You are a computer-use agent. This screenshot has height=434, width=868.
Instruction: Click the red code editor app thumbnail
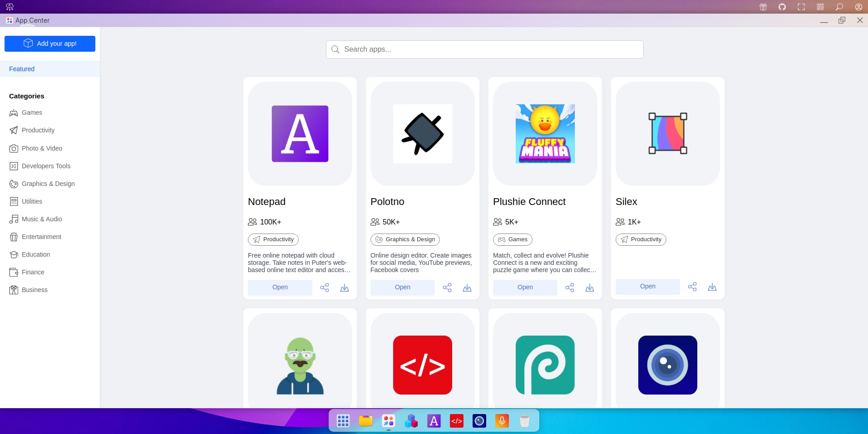click(423, 365)
